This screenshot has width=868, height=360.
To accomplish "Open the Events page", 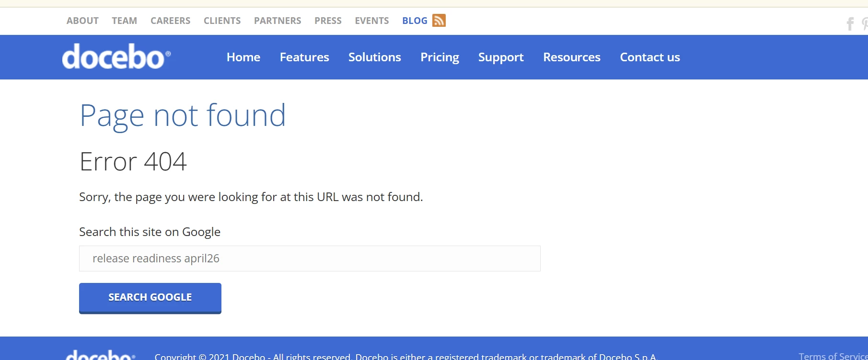I will (372, 21).
